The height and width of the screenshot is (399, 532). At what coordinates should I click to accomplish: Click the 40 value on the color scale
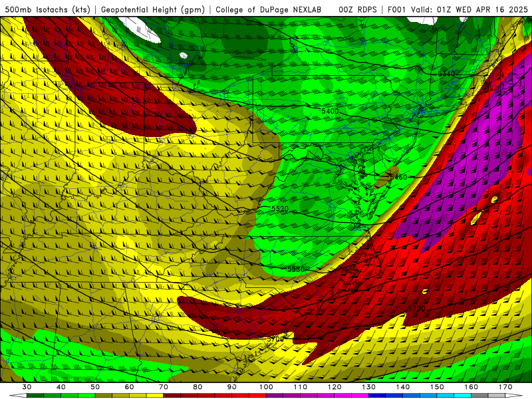(61, 387)
